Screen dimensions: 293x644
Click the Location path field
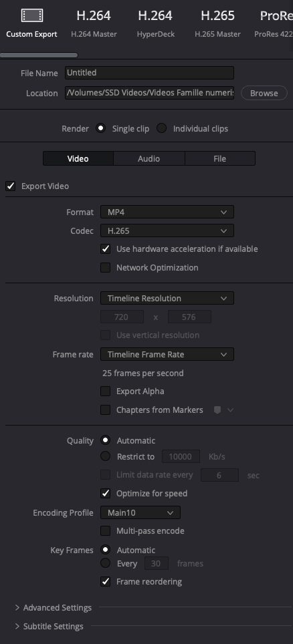tap(149, 93)
